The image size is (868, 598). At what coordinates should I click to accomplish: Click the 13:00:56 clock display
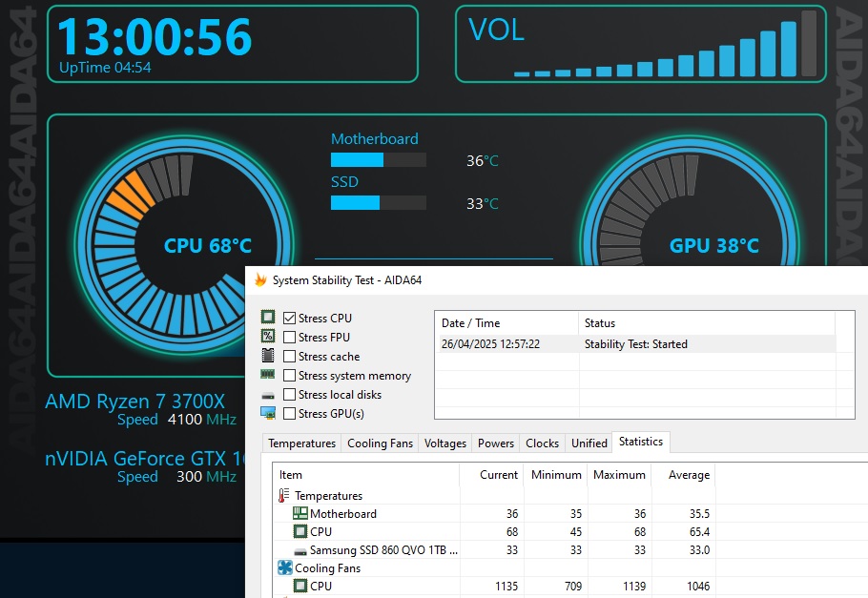point(155,36)
